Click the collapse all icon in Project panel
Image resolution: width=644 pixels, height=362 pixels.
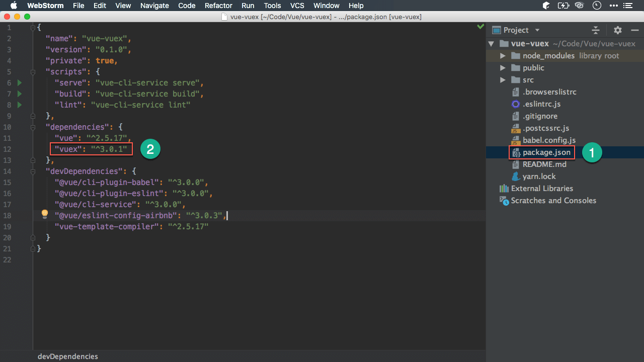pos(596,30)
